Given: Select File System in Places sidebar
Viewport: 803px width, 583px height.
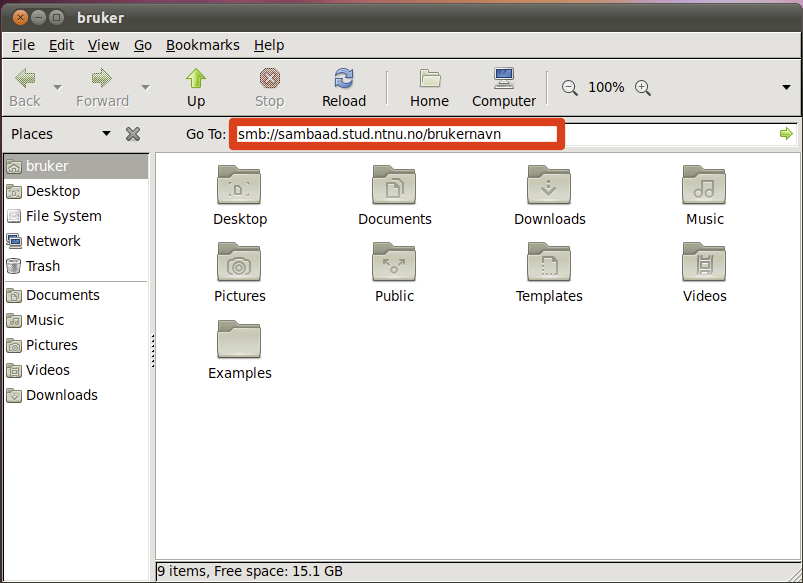Looking at the screenshot, I should [x=76, y=216].
